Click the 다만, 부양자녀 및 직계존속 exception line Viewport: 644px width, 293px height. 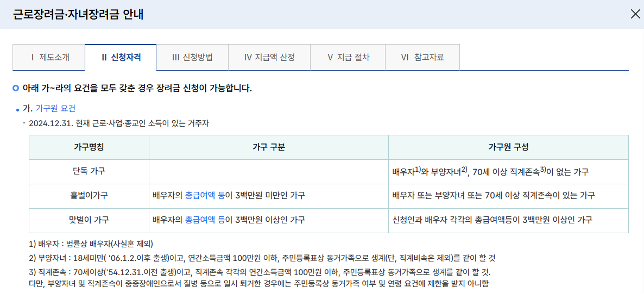[x=258, y=284]
